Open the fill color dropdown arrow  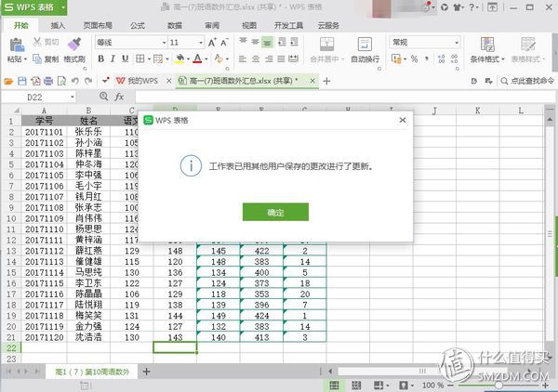[188, 59]
